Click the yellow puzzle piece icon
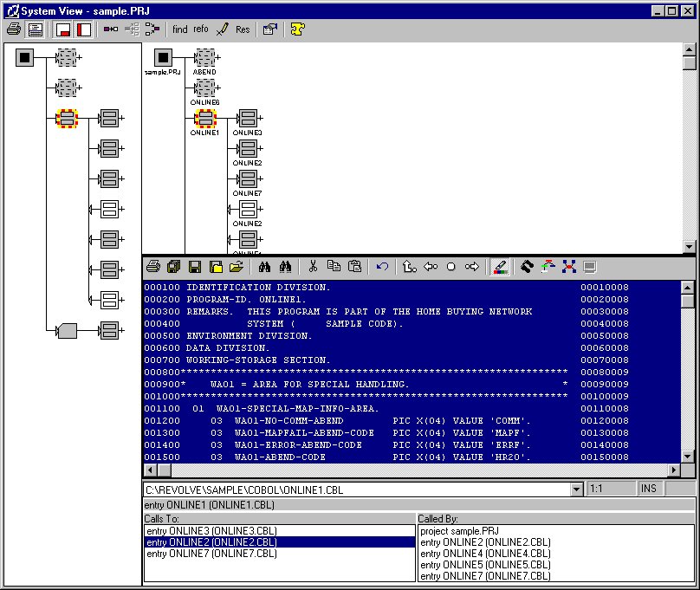This screenshot has height=590, width=700. click(x=297, y=29)
